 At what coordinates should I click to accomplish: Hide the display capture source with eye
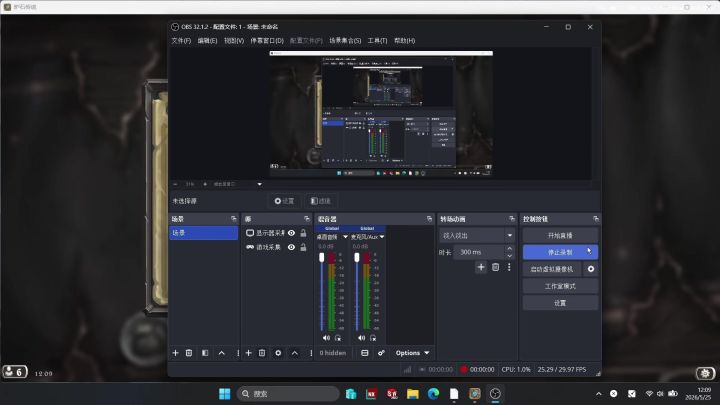(x=291, y=233)
